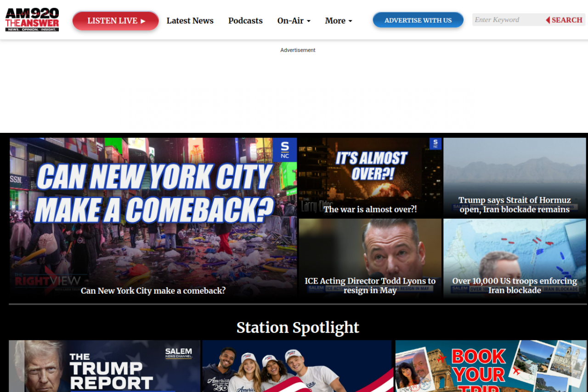Open The Trump Report spotlight tile
588x392 pixels.
tap(104, 366)
